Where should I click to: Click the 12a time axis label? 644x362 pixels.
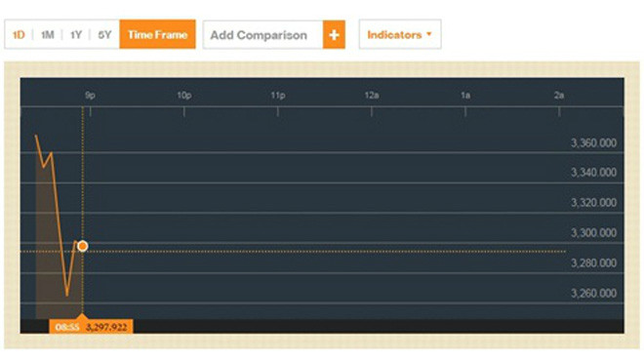372,96
